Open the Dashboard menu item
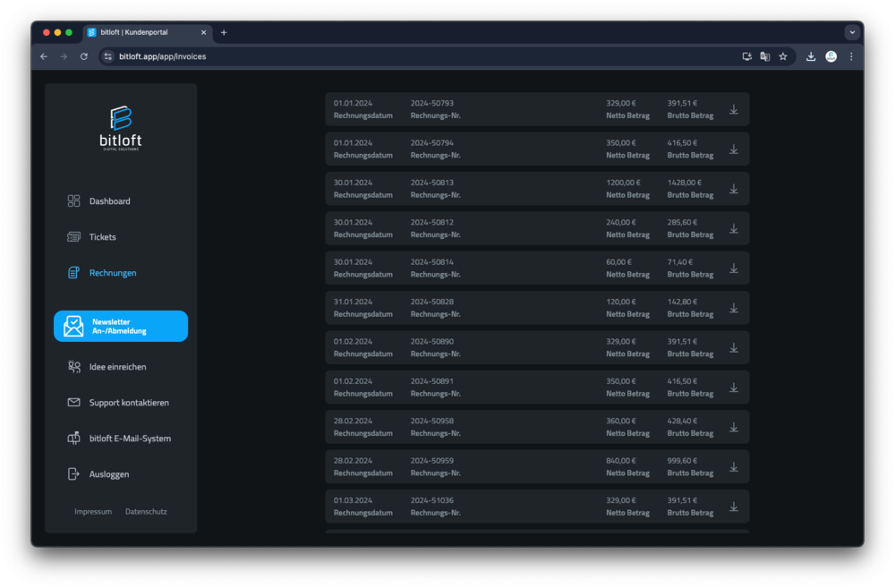The height and width of the screenshot is (588, 895). click(x=109, y=201)
